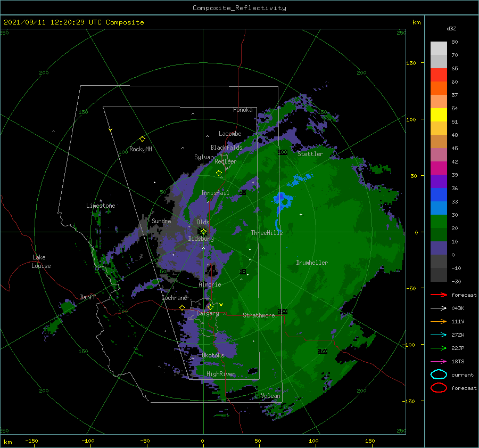This screenshot has height=448, width=479.
Task: Click the Okotoks city label
Action: point(213,355)
